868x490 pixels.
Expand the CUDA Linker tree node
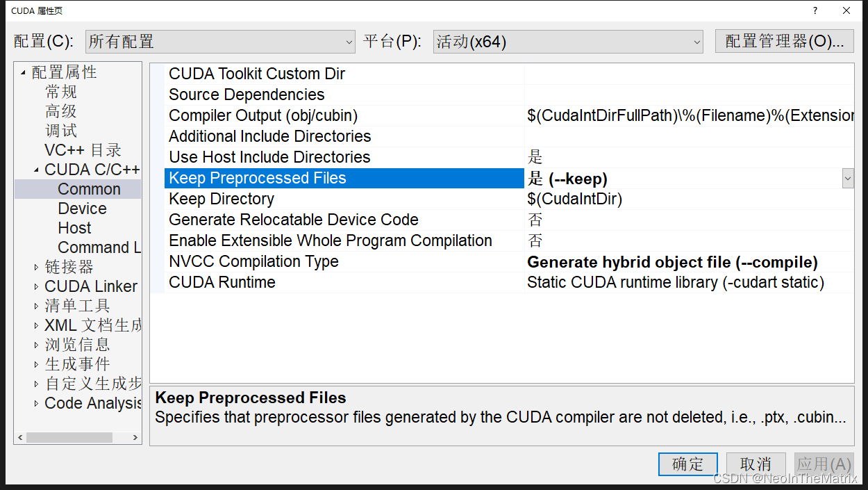pyautogui.click(x=37, y=286)
